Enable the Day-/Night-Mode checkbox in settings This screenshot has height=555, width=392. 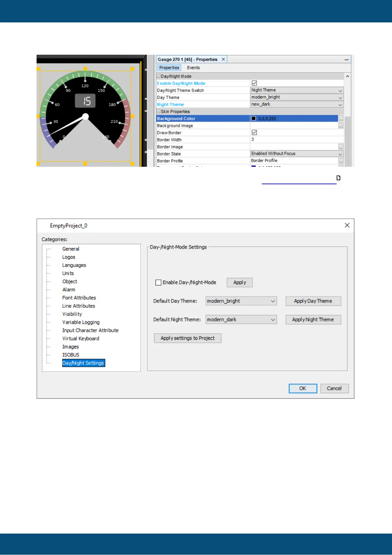(x=158, y=282)
